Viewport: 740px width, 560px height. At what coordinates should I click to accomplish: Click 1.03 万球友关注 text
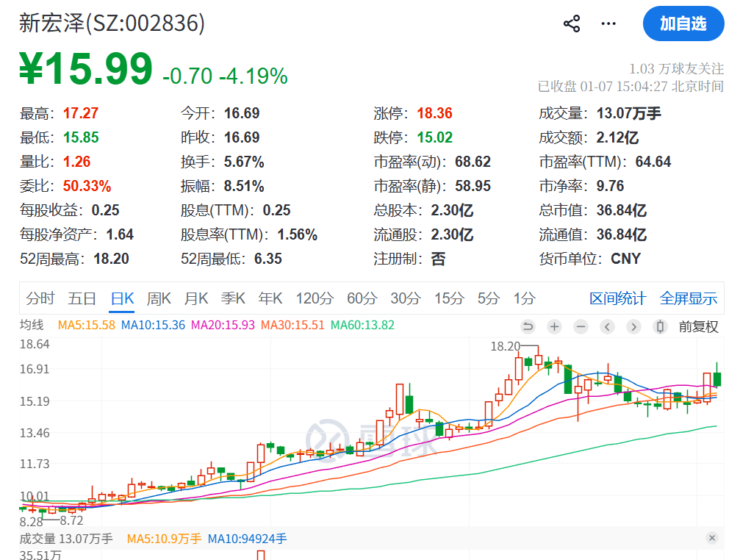[676, 69]
